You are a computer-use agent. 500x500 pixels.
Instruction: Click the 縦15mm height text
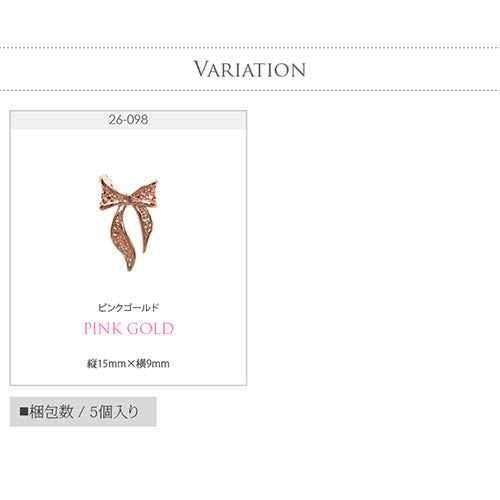(x=107, y=364)
